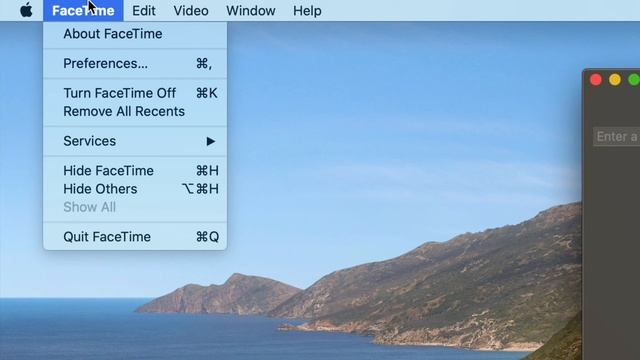Open the Video menu
The height and width of the screenshot is (360, 640).
pyautogui.click(x=191, y=11)
